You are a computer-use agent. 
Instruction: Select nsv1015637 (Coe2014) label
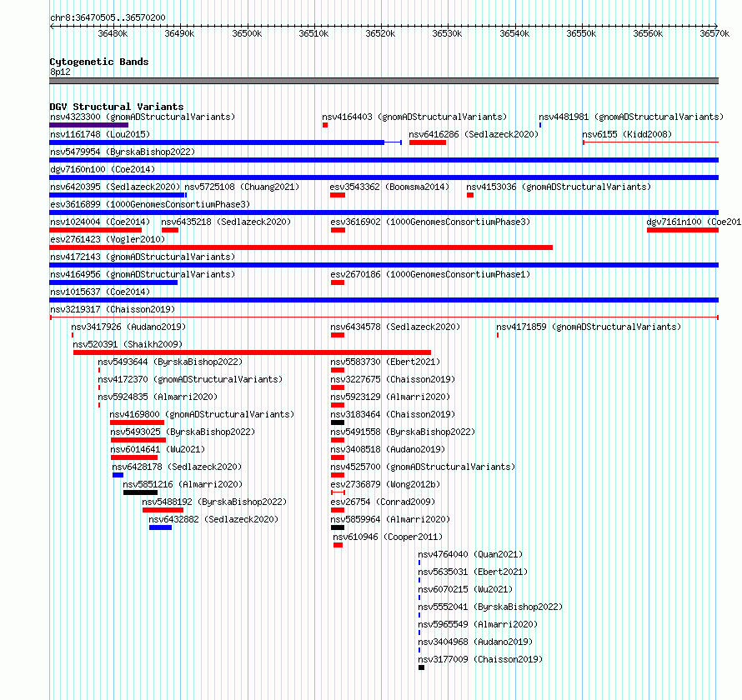(100, 292)
